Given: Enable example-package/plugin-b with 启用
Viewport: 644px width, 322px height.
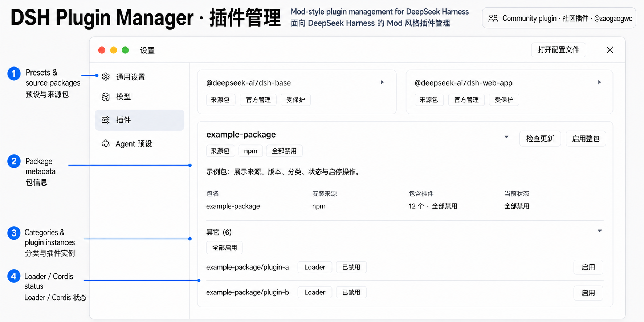Looking at the screenshot, I should click(588, 293).
